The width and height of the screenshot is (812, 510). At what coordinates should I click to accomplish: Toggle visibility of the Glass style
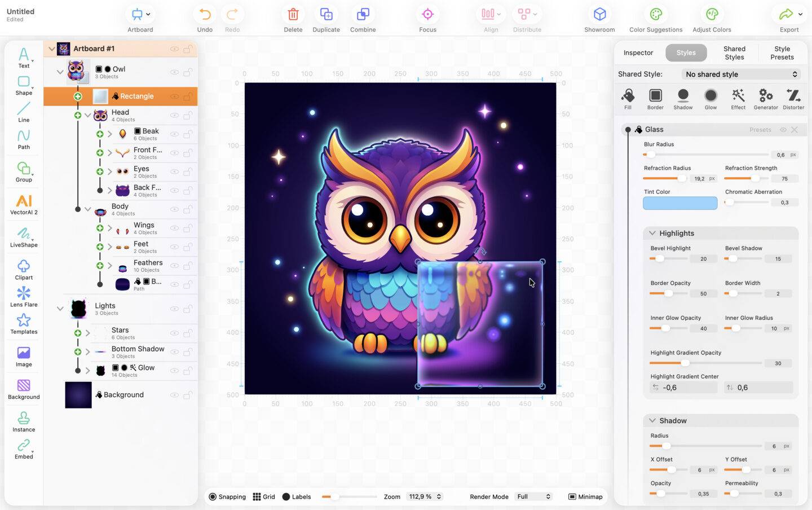coord(783,130)
